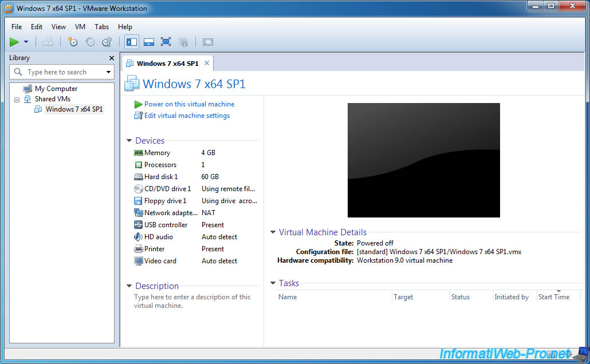Click the Floppy drive 1 icon
The image size is (590, 364).
tap(139, 201)
